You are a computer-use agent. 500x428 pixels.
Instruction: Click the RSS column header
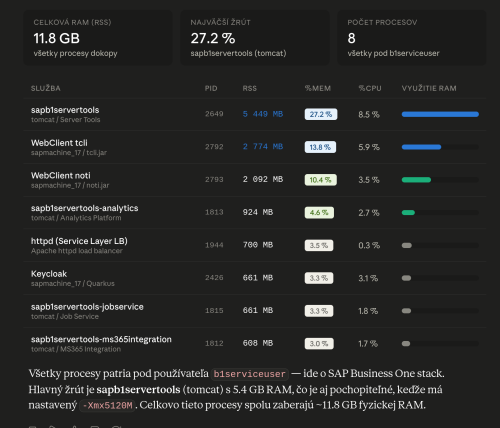coord(250,88)
